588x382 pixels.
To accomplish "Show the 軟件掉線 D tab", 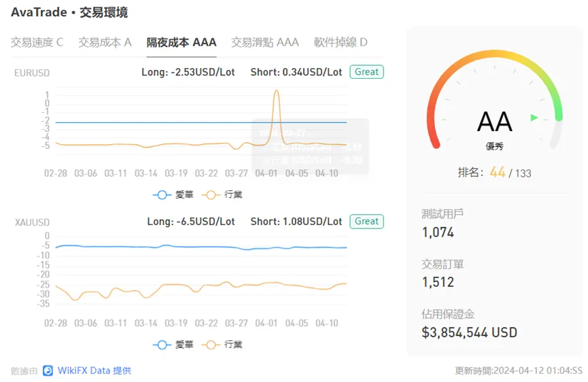I will point(341,42).
